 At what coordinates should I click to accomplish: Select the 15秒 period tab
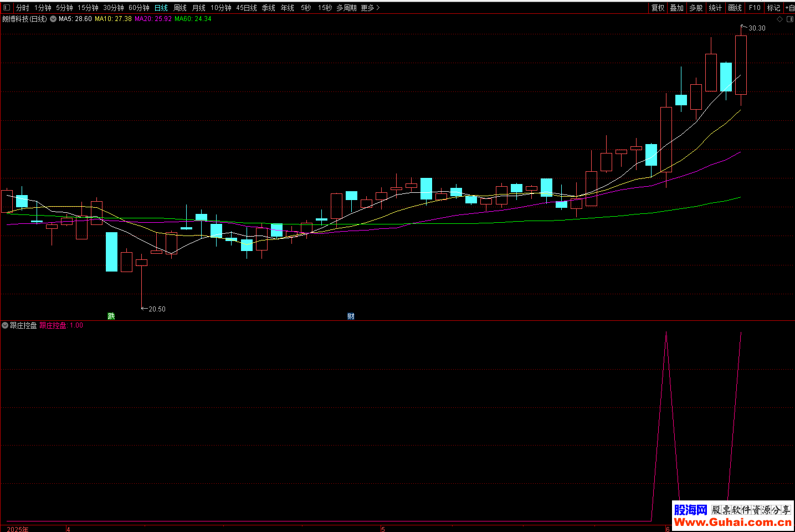point(325,8)
